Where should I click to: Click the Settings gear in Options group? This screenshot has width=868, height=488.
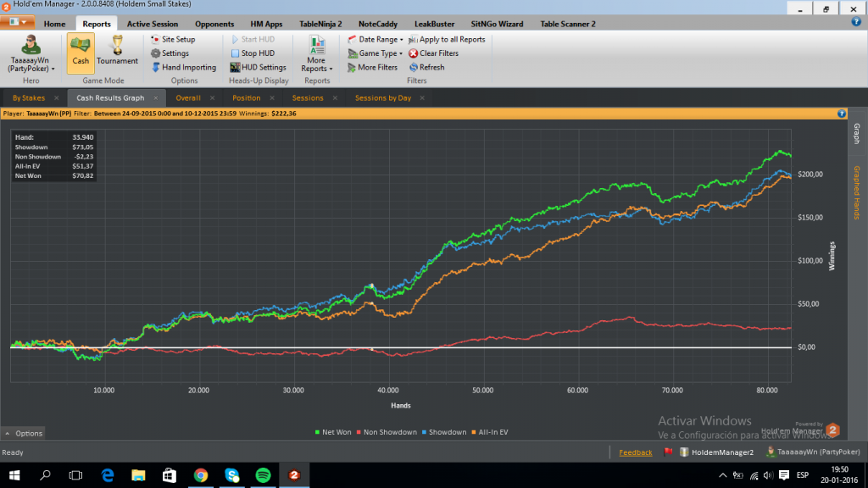tap(175, 53)
